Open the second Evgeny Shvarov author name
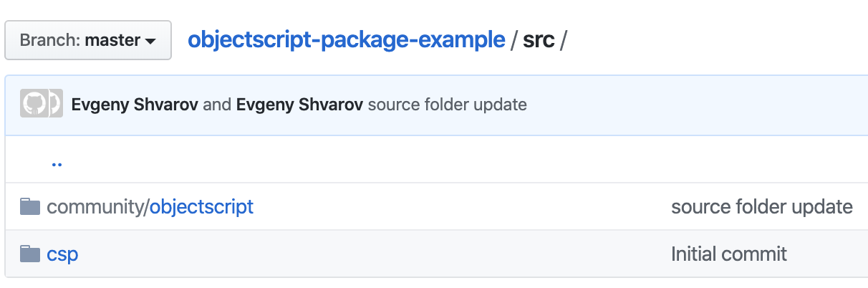This screenshot has width=868, height=288. 299,105
